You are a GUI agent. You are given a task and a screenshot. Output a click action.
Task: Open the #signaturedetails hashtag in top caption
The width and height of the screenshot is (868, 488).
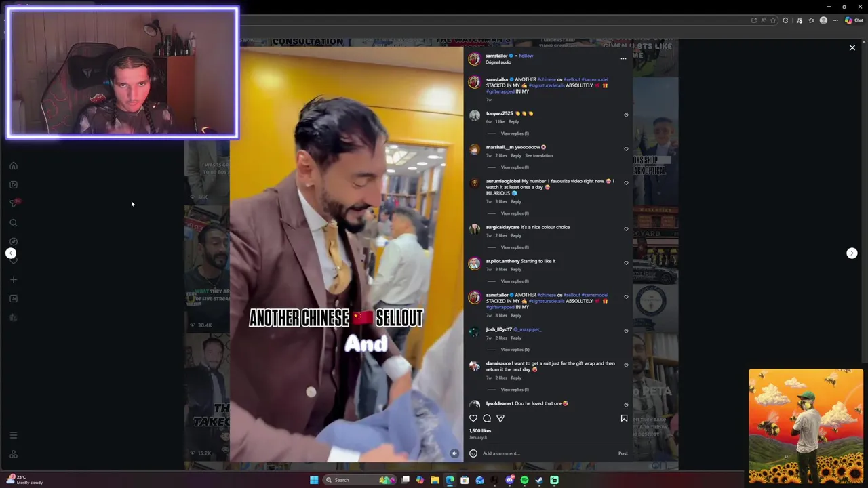pos(547,85)
